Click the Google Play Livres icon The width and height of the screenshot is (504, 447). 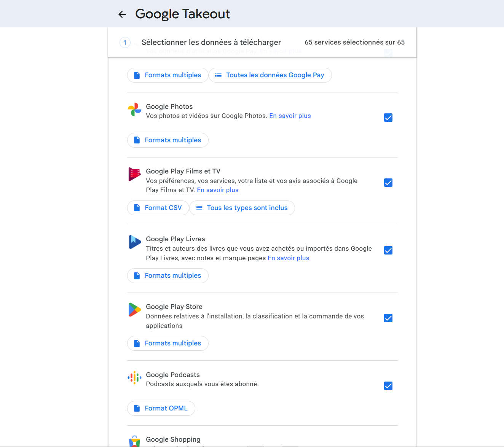click(135, 242)
